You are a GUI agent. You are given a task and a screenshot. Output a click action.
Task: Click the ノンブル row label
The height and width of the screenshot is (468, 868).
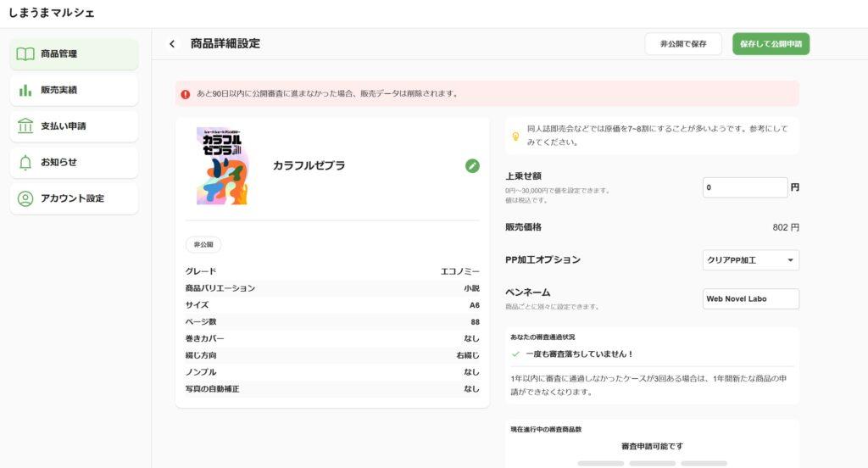coord(201,372)
